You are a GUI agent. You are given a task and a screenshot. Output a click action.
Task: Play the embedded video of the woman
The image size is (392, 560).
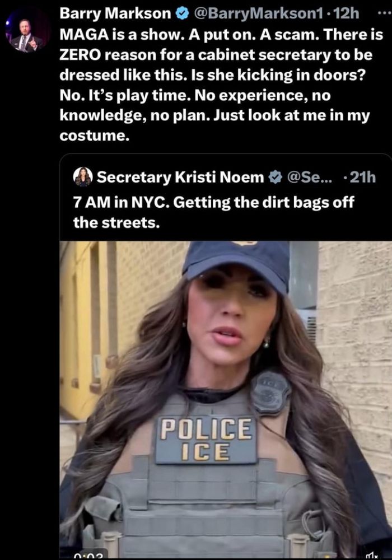(x=226, y=400)
